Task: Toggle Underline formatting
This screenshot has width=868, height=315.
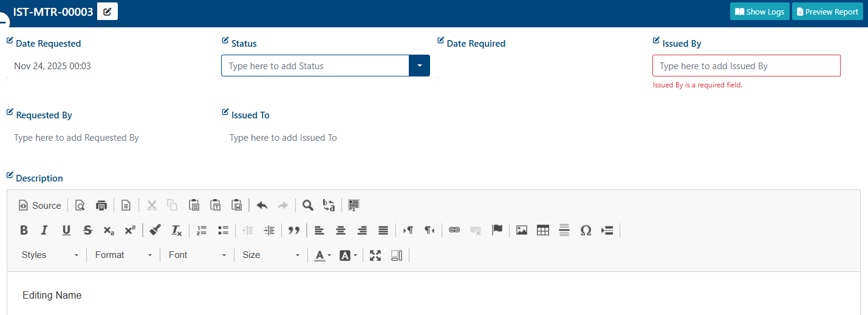Action: pos(66,231)
